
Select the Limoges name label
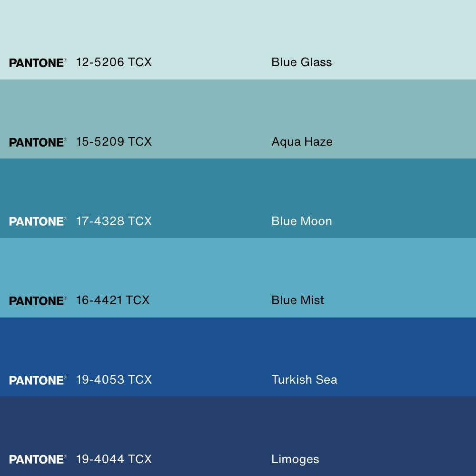[295, 459]
